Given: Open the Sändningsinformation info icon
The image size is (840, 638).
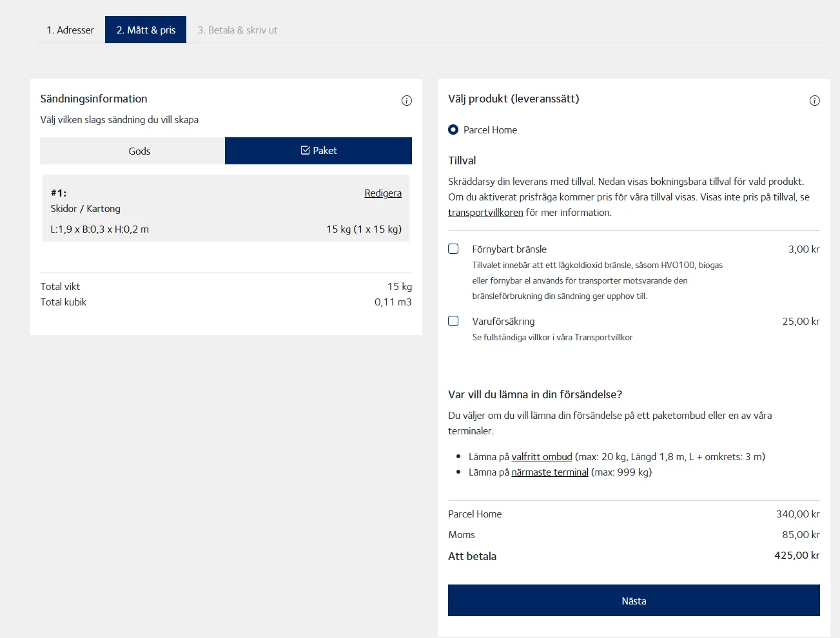Looking at the screenshot, I should (x=406, y=101).
